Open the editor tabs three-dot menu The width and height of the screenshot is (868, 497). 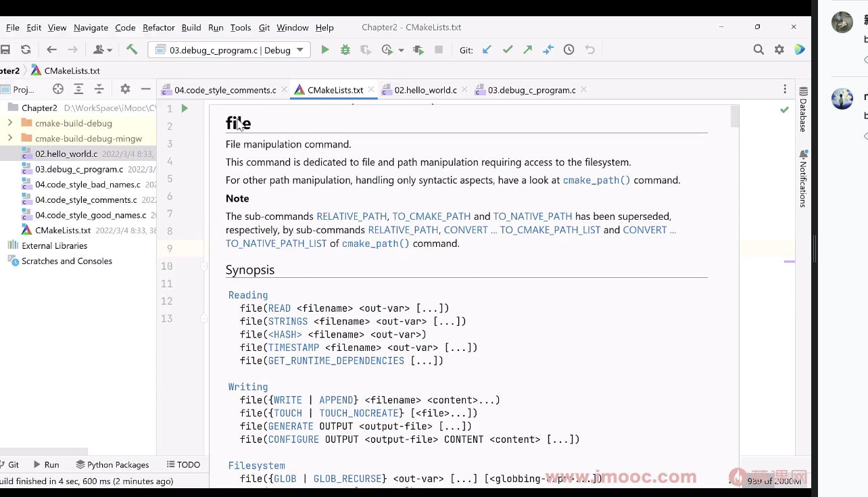pos(784,89)
